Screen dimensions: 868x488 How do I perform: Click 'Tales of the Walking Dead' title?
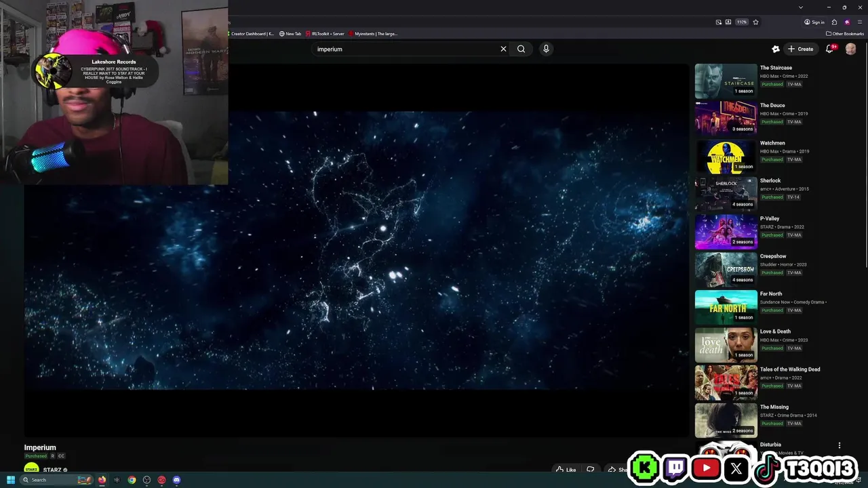coord(790,369)
